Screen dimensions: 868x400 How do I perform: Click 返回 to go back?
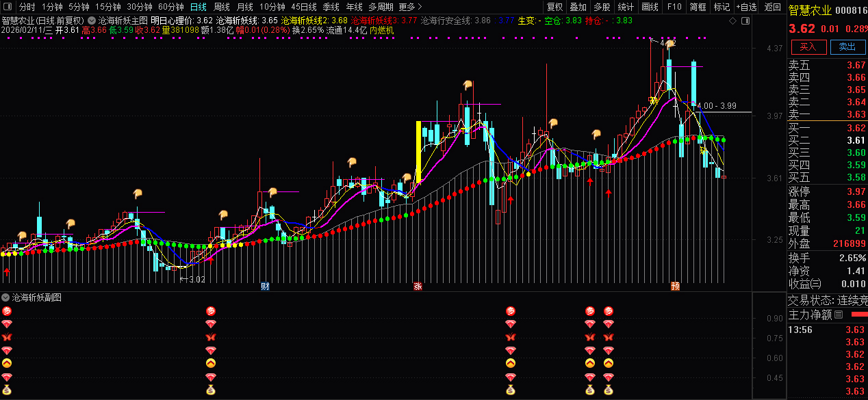pyautogui.click(x=772, y=7)
